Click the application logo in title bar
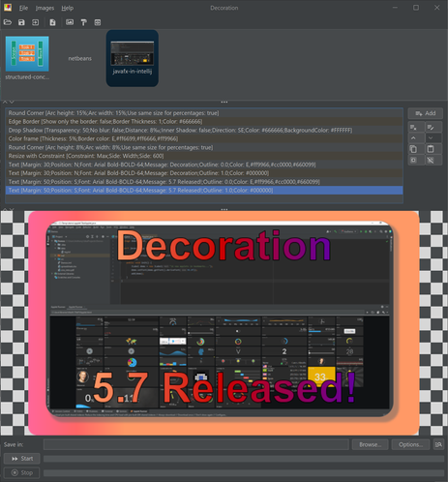448x482 pixels. (8, 8)
